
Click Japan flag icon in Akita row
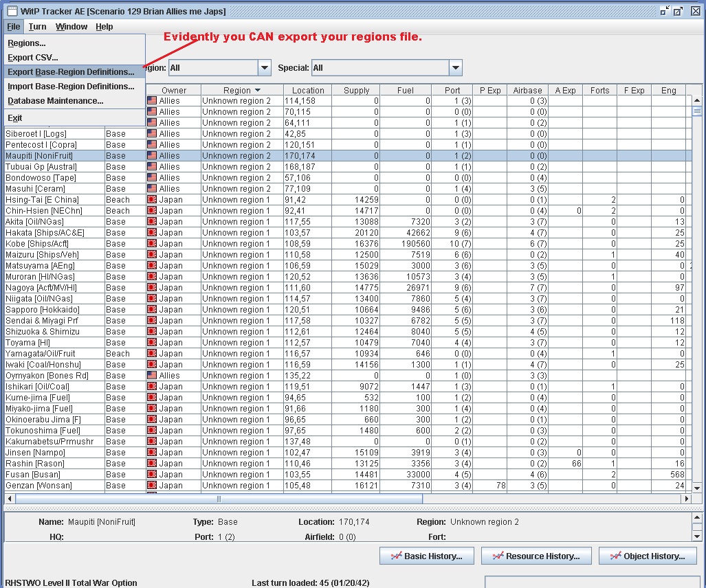click(x=152, y=221)
